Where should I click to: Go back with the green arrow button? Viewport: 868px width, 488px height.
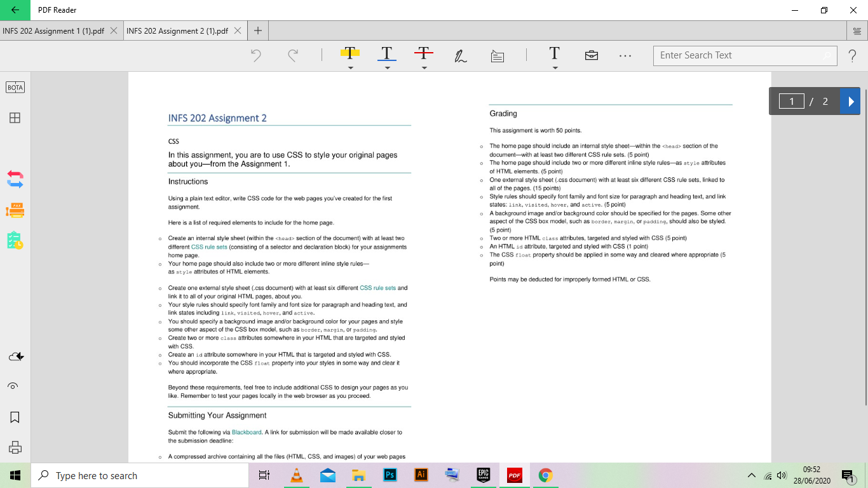(15, 10)
